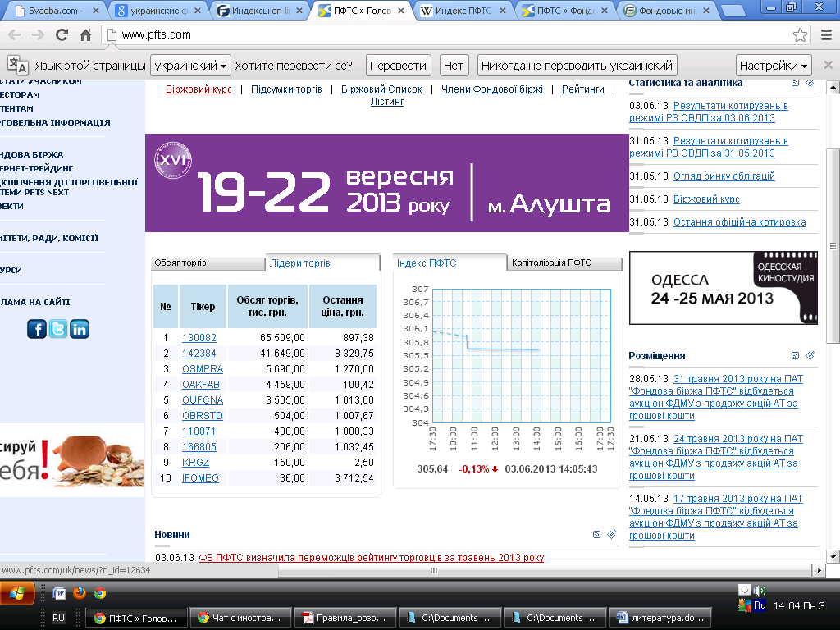Open Підсумки торгів link
The image size is (840, 630).
coord(286,89)
